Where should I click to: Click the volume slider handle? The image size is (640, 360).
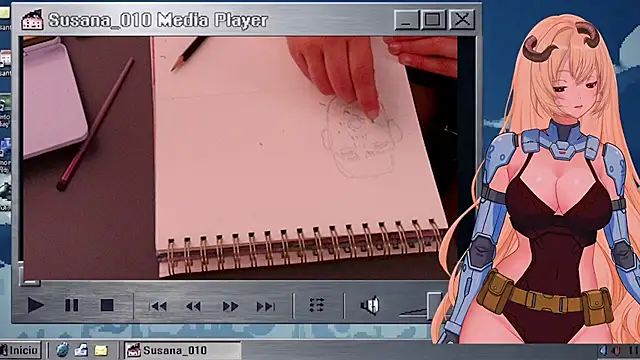(434, 305)
